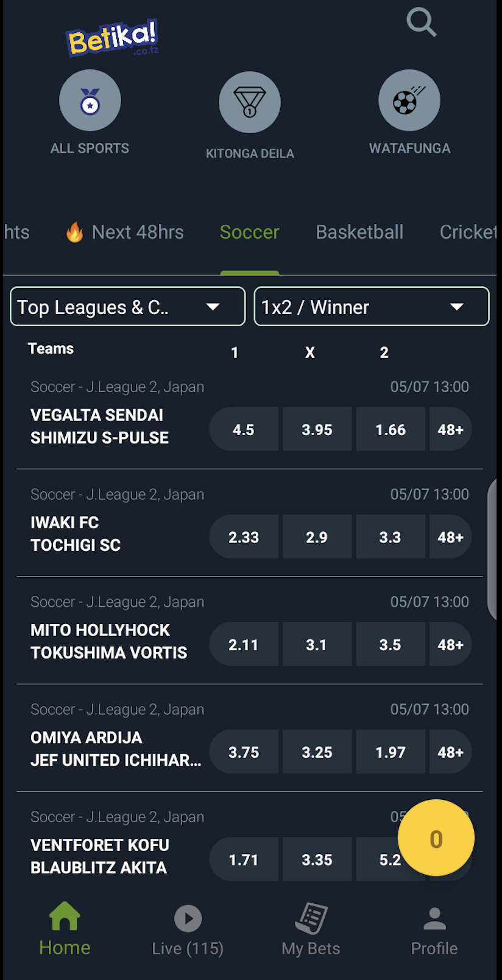Open the search magnifier icon
502x980 pixels.
point(422,23)
